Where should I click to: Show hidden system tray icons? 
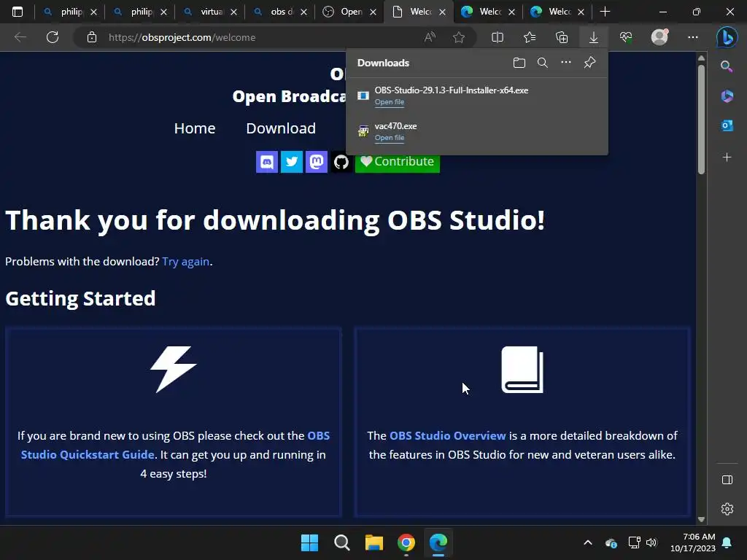588,542
